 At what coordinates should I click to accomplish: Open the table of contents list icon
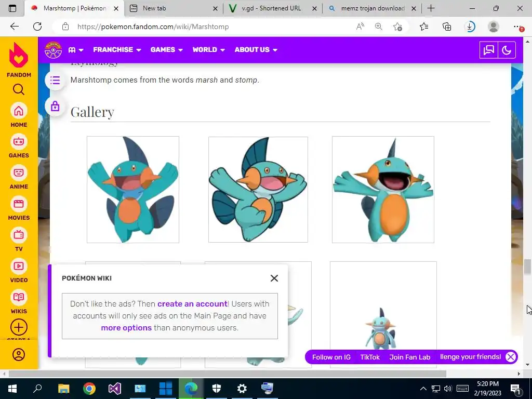pyautogui.click(x=55, y=81)
